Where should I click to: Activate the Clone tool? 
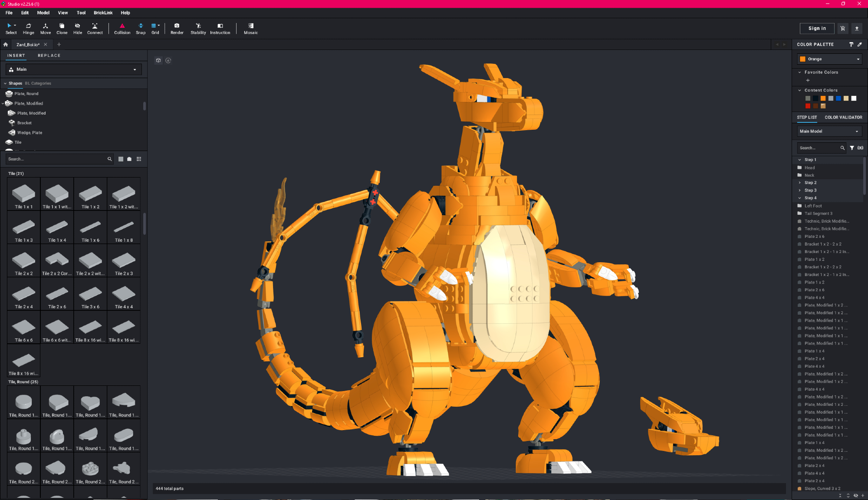coord(62,29)
